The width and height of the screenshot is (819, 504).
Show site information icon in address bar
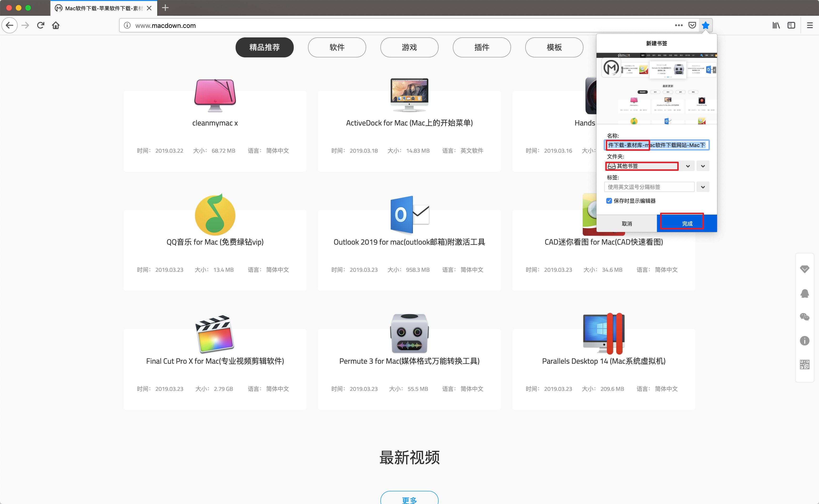pyautogui.click(x=127, y=25)
